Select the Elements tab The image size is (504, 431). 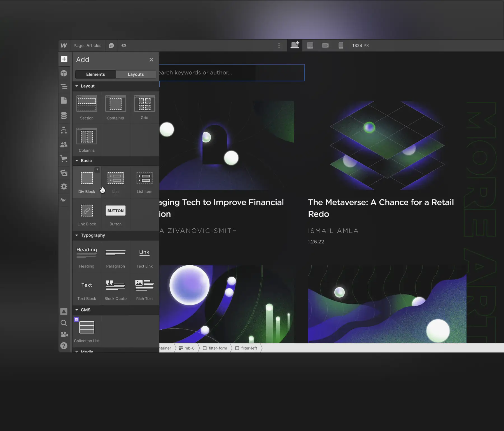point(95,74)
